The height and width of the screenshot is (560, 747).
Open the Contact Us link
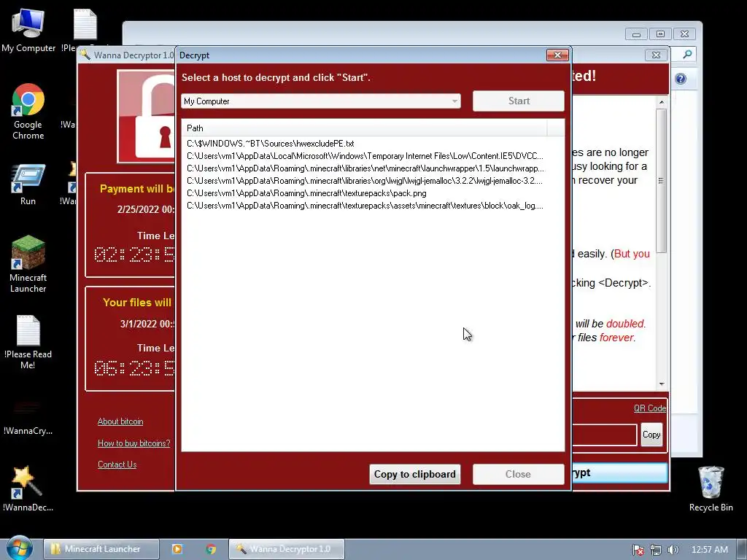tap(117, 464)
